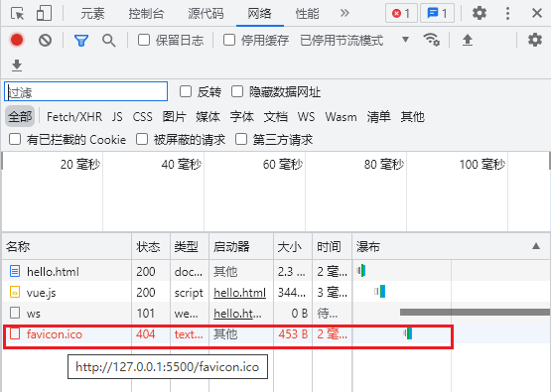Open the three-dot customize menu
This screenshot has height=392, width=551.
507,13
